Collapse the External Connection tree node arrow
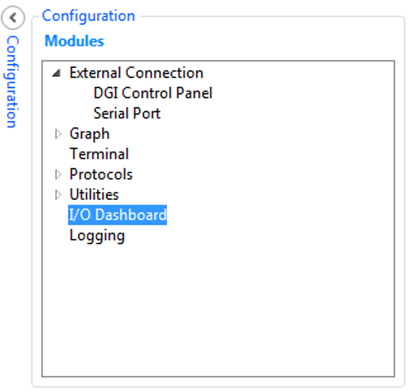This screenshot has width=408, height=390. (57, 73)
